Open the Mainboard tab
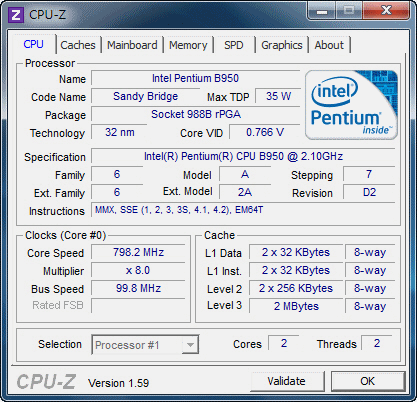 click(132, 45)
